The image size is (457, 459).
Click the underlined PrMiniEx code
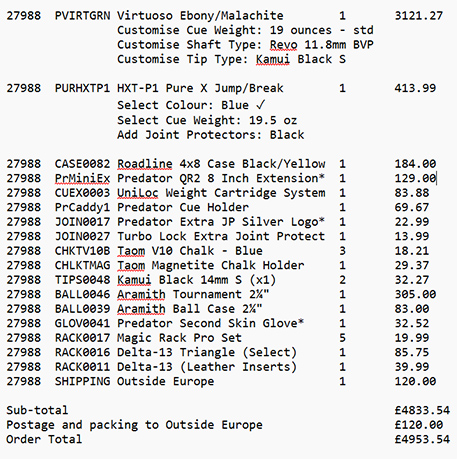pos(82,179)
